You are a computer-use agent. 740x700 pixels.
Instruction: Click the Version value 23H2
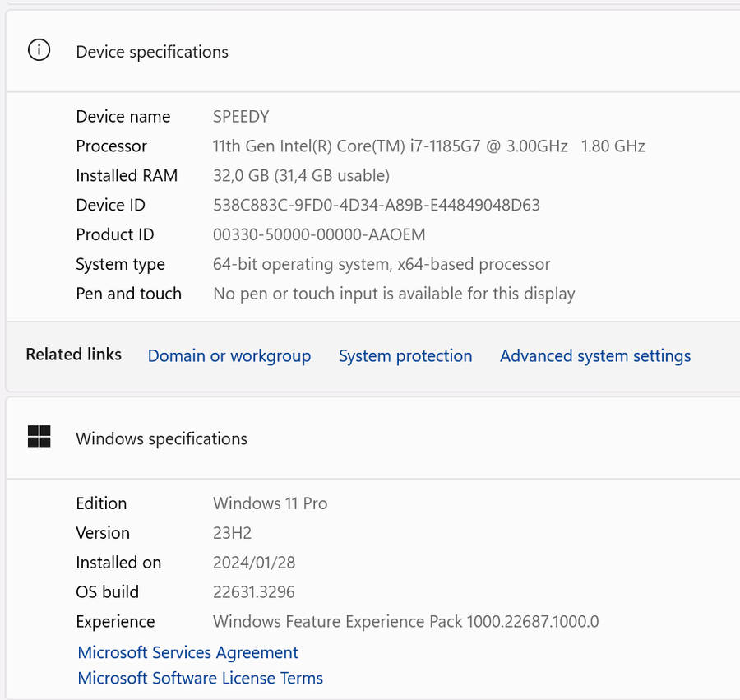point(234,533)
